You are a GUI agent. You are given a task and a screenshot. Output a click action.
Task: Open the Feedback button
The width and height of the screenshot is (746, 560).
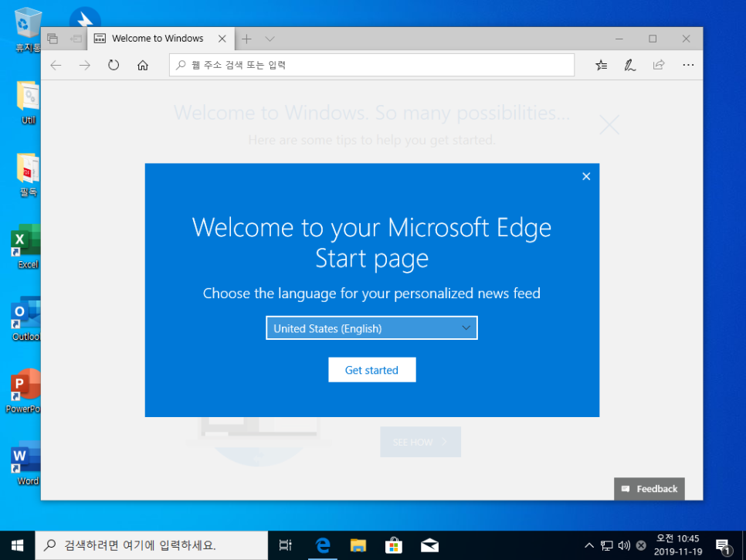pyautogui.click(x=649, y=489)
